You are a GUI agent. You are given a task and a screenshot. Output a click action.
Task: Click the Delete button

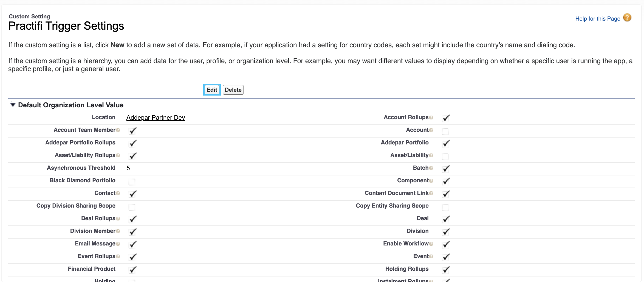pos(233,90)
